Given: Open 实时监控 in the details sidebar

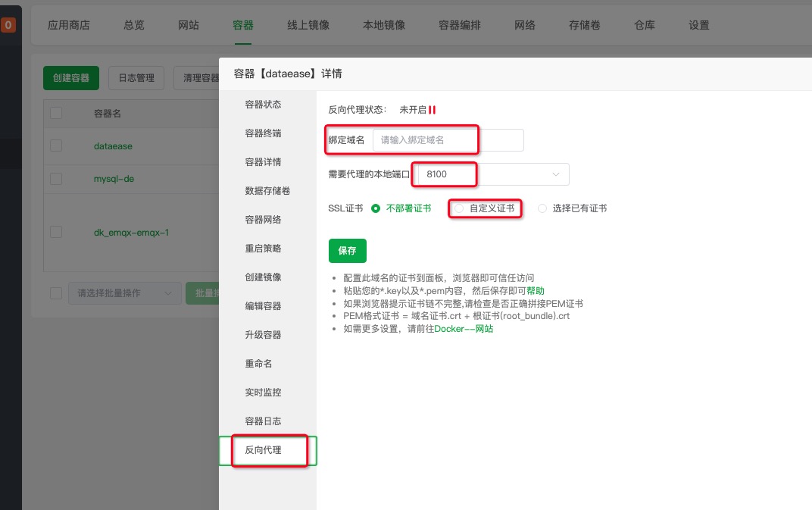Looking at the screenshot, I should [x=263, y=393].
